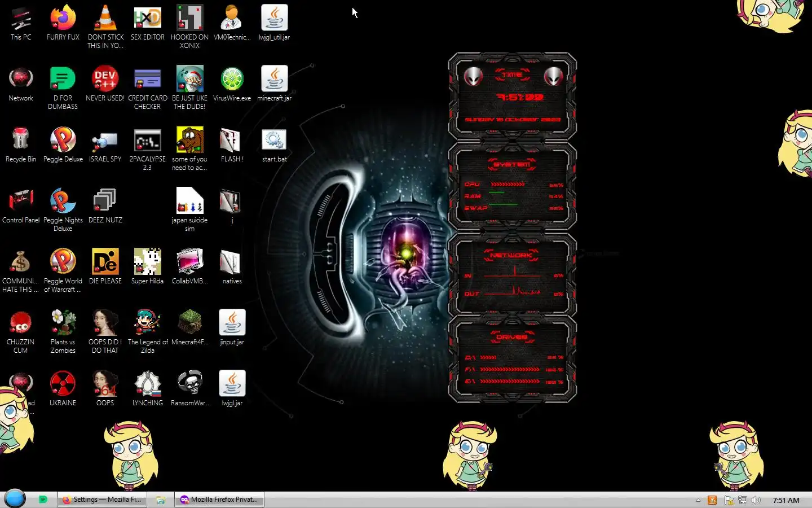The image size is (812, 508).
Task: Launch the CREDIT CARD CHECKER shortcut
Action: coord(148,87)
